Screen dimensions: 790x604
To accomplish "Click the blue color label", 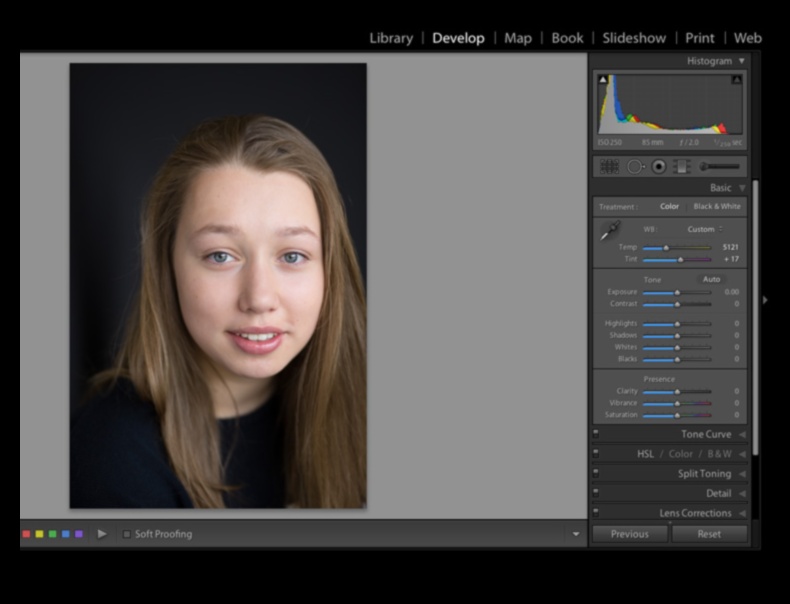I will (66, 534).
